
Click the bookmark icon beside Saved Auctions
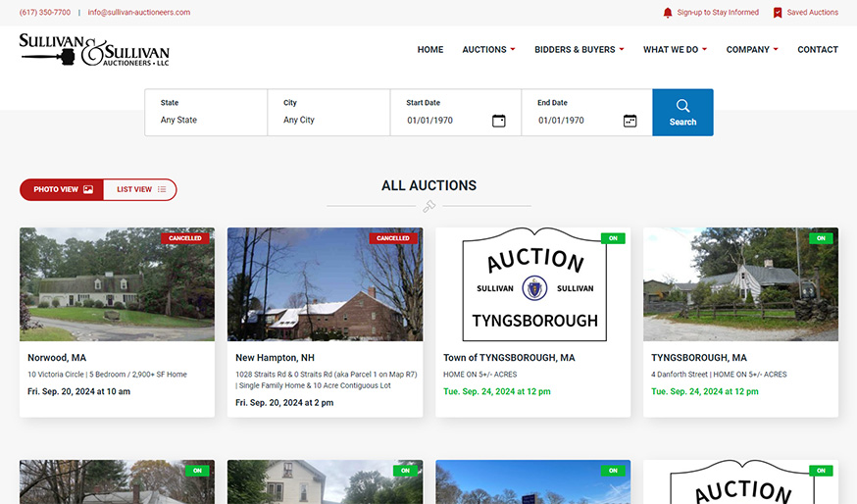click(x=778, y=13)
